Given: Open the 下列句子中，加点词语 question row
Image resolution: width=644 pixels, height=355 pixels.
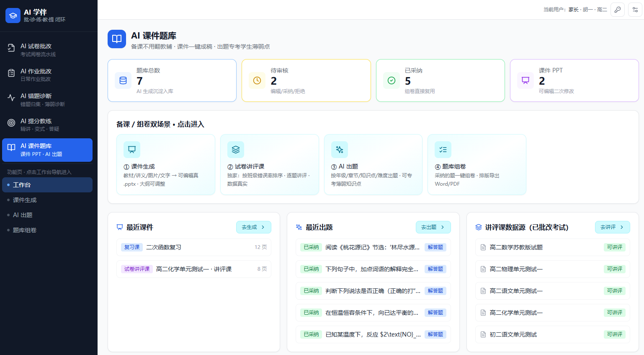Looking at the screenshot, I should coord(373,269).
